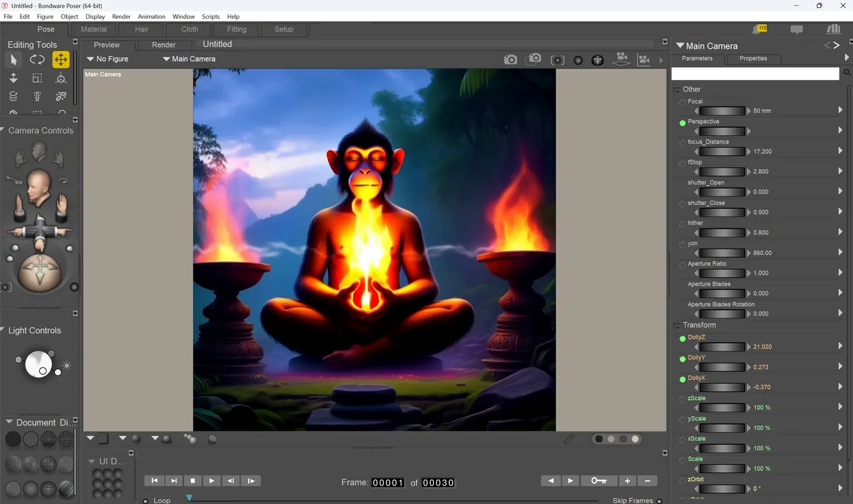This screenshot has height=504, width=853.
Task: Open the Animation menu
Action: click(151, 17)
